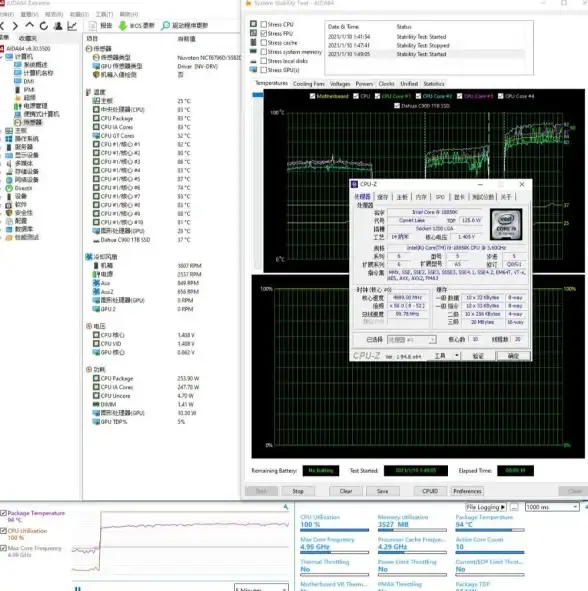Switch to the Powers tab
This screenshot has height=591, width=588.
point(364,84)
